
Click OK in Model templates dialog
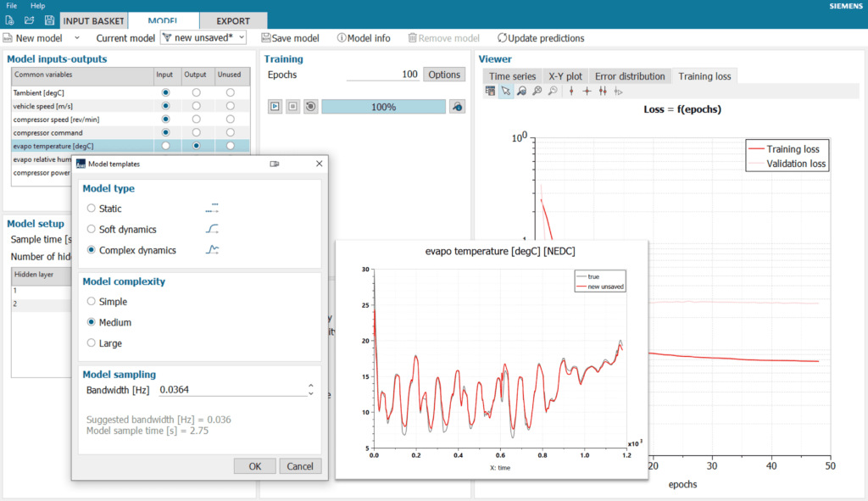click(254, 466)
